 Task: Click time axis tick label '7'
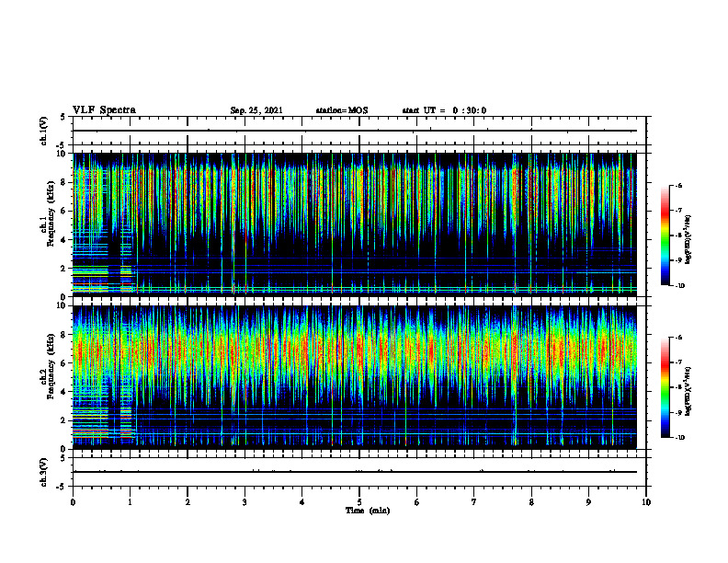[474, 502]
